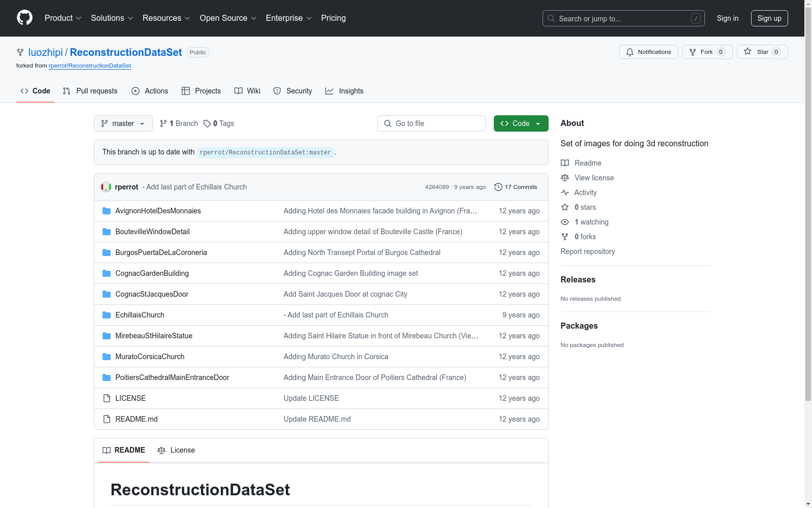Switch to the Insights tab
The image size is (812, 508).
pos(345,91)
